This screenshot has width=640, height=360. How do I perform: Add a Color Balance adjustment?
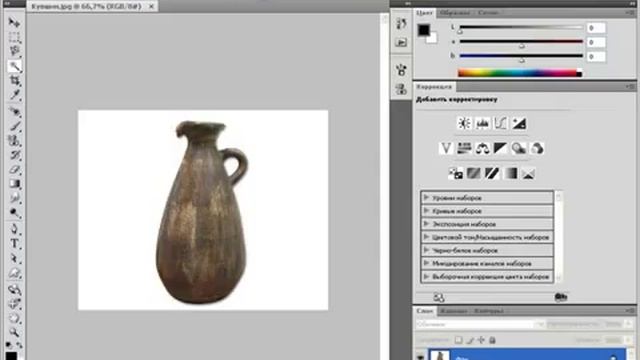pos(482,148)
